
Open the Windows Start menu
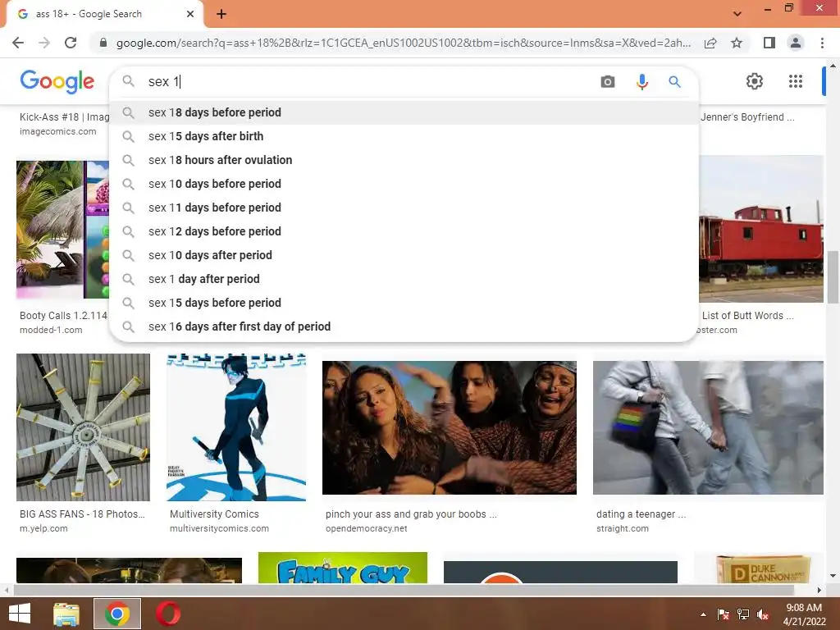click(20, 614)
